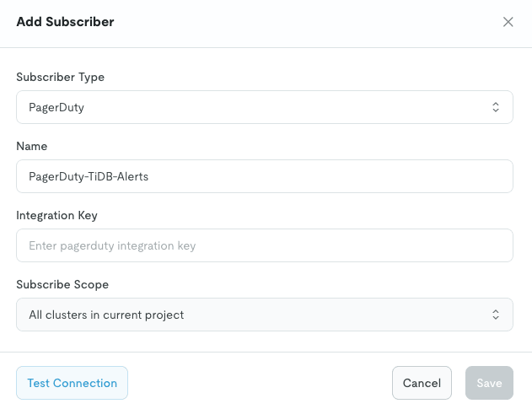Cancel adding the subscriber
The height and width of the screenshot is (409, 532).
point(422,383)
